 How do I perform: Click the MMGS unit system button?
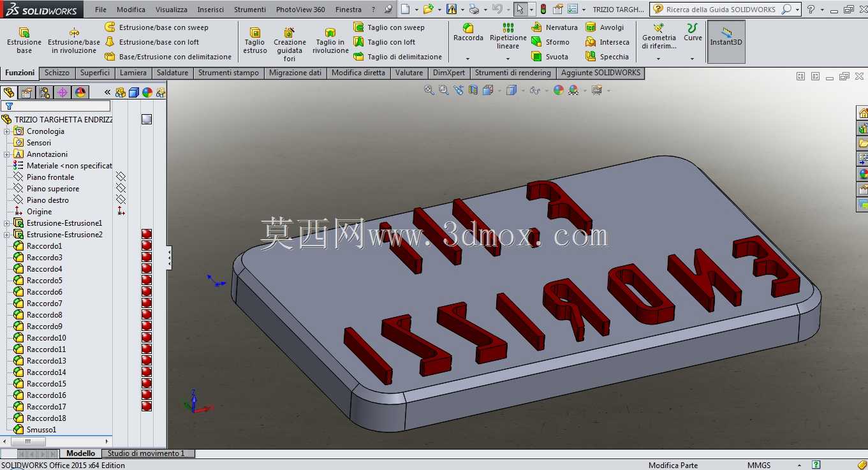[758, 465]
